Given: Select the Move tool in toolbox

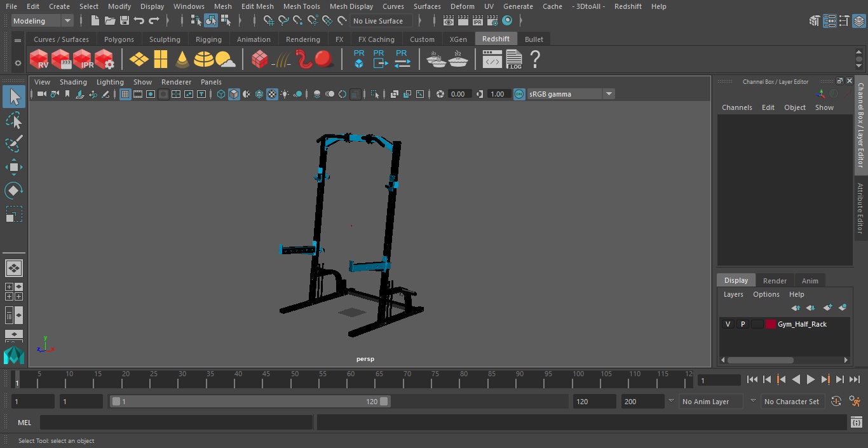Looking at the screenshot, I should coord(14,167).
